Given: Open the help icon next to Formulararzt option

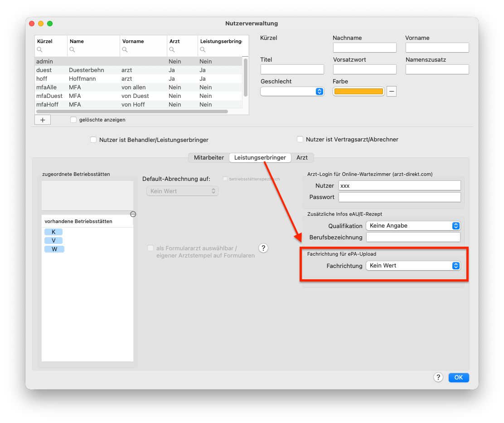Looking at the screenshot, I should (263, 248).
